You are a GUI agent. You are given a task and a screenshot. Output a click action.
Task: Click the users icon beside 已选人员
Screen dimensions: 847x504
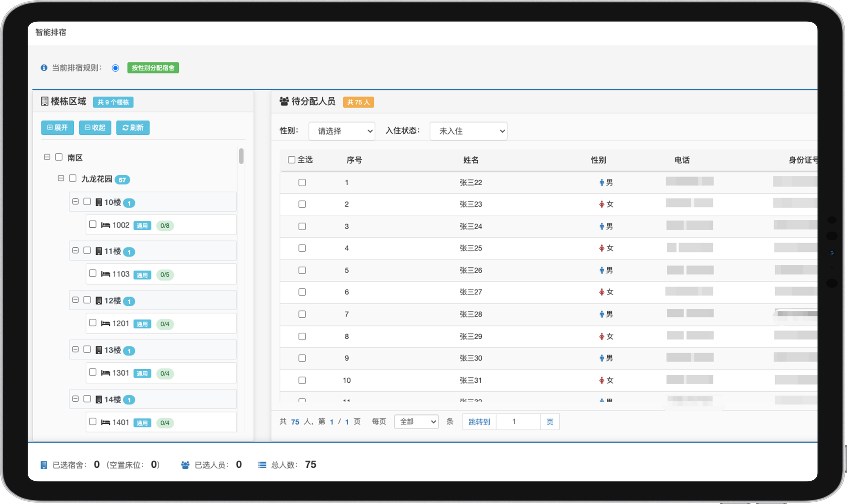click(x=185, y=465)
